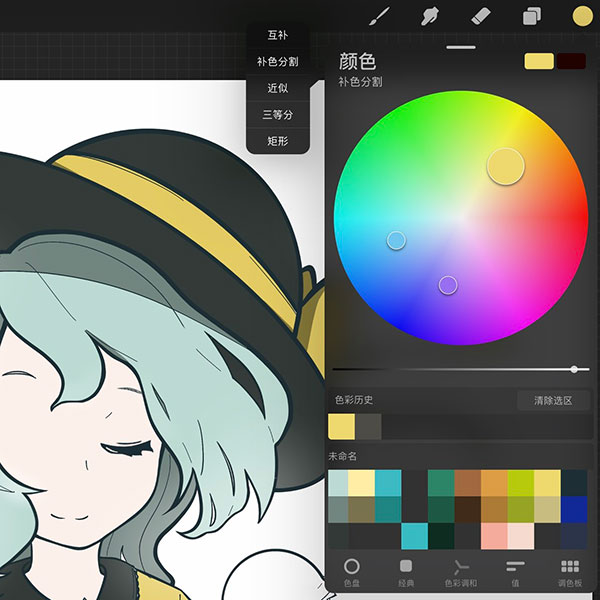Choose 近似 harmony mode from menu
Viewport: 600px width, 600px height.
click(x=277, y=88)
